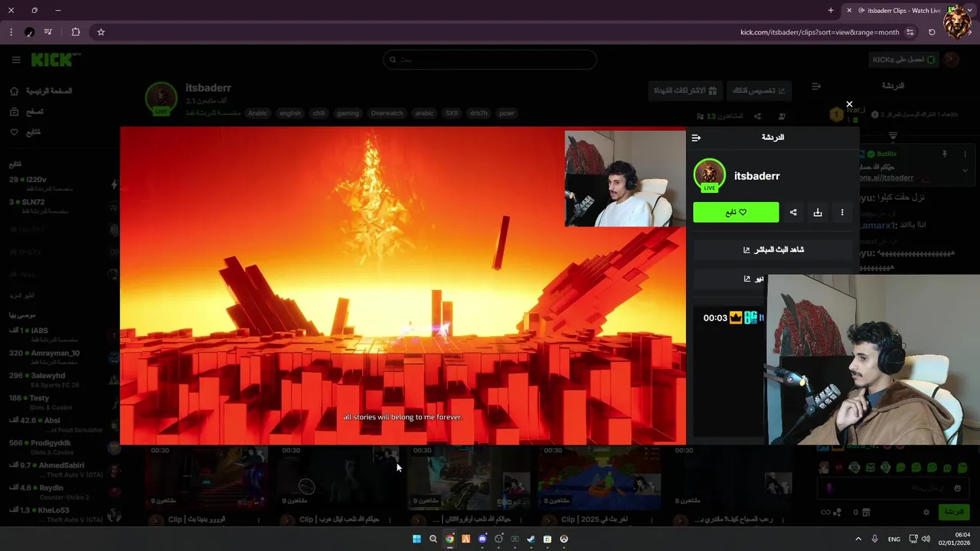Open itsbaderr's avatar in the clip panel
980x551 pixels.
[710, 175]
